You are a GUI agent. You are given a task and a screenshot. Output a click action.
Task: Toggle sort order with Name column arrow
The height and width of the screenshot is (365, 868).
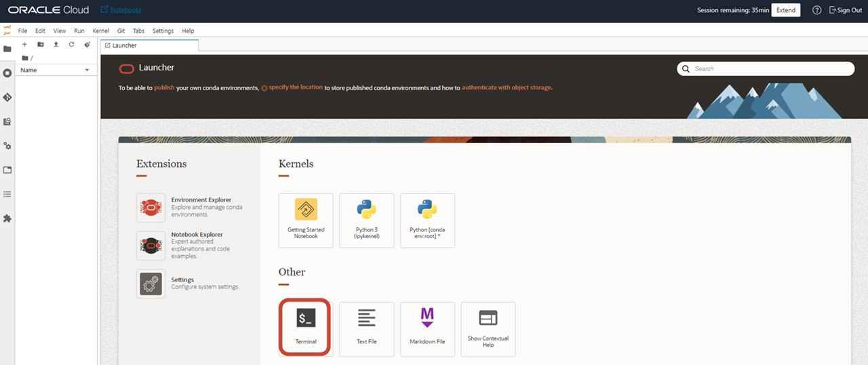(x=87, y=70)
